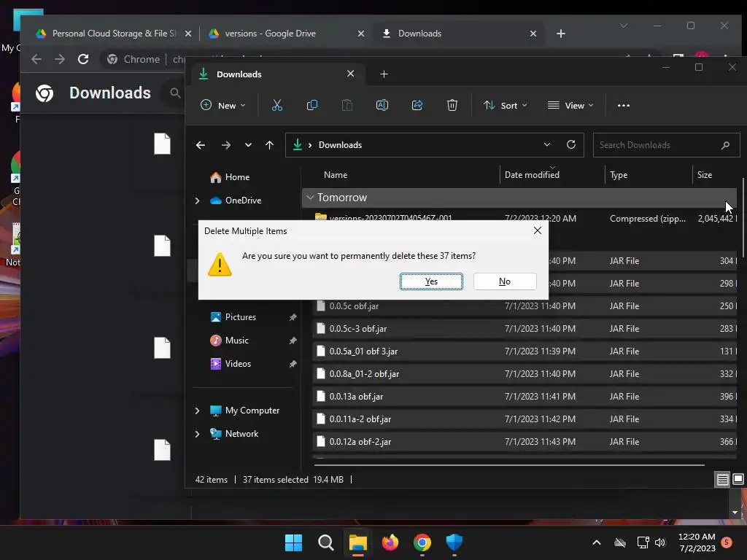This screenshot has height=560, width=747.
Task: Expand the OneDrive tree node
Action: coord(197,201)
